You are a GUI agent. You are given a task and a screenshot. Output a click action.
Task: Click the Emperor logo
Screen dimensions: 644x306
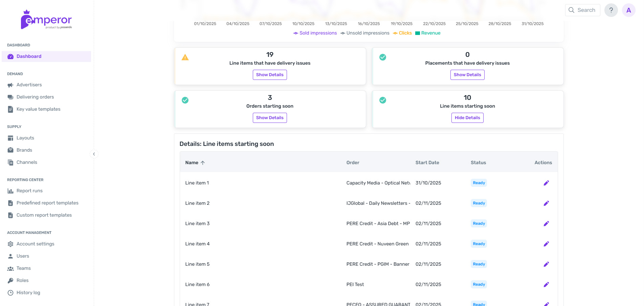coord(46,20)
